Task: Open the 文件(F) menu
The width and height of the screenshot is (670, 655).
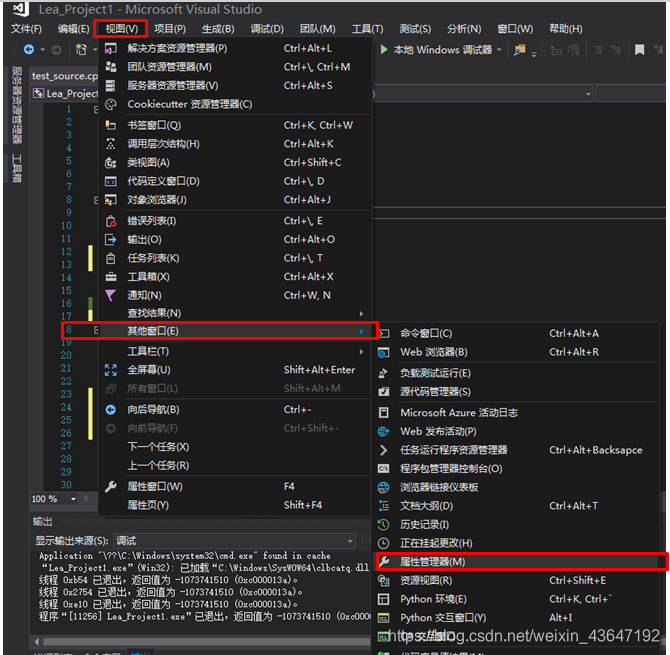Action: point(26,29)
